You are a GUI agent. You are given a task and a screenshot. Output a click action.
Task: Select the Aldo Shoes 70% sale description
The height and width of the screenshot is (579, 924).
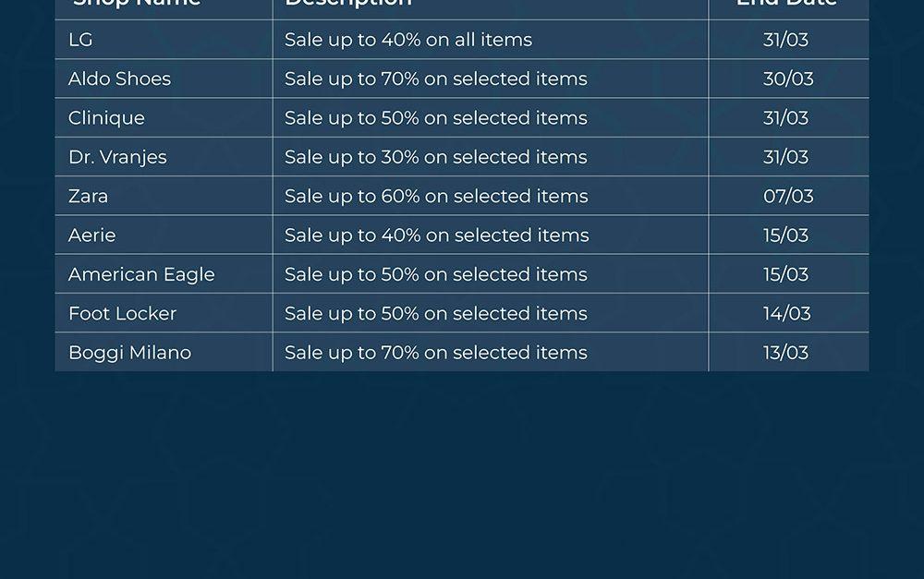tap(436, 78)
